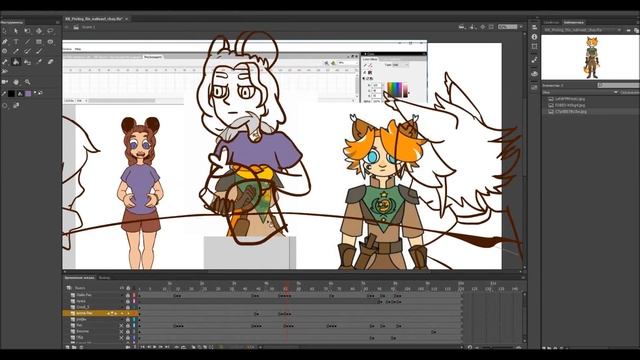Click the delete layer trash icon
This screenshot has height=360, width=640.
pyautogui.click(x=81, y=347)
